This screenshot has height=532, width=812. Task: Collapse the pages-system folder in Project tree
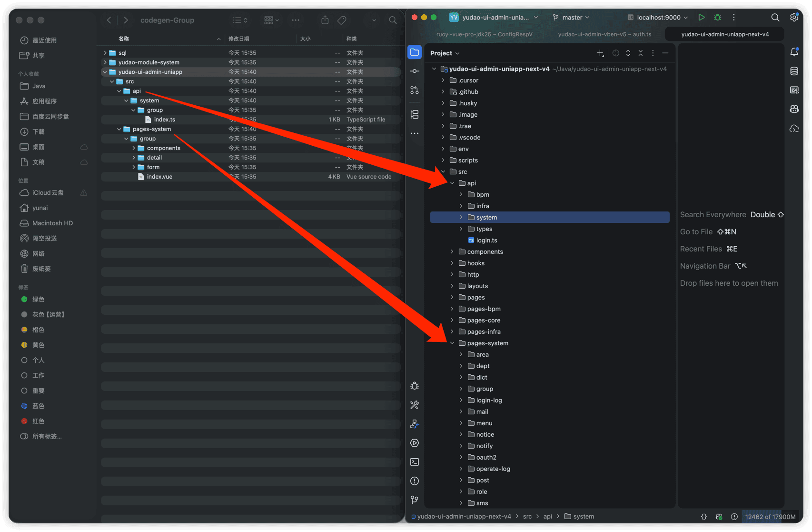[x=452, y=343]
